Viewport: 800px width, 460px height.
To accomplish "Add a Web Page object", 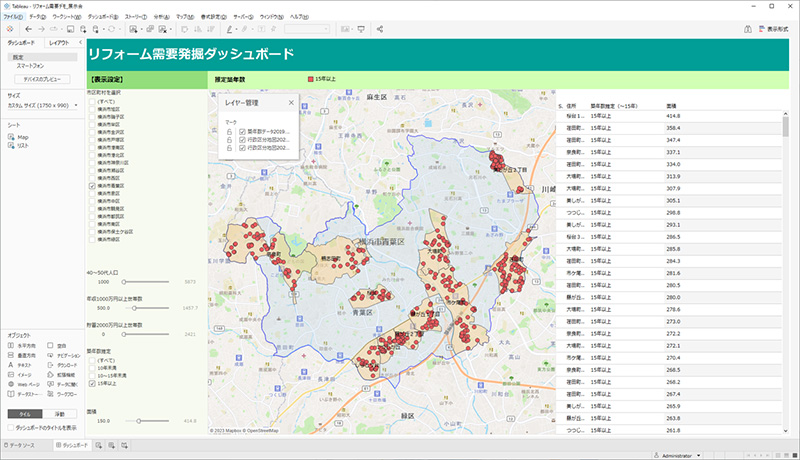I will pos(23,385).
